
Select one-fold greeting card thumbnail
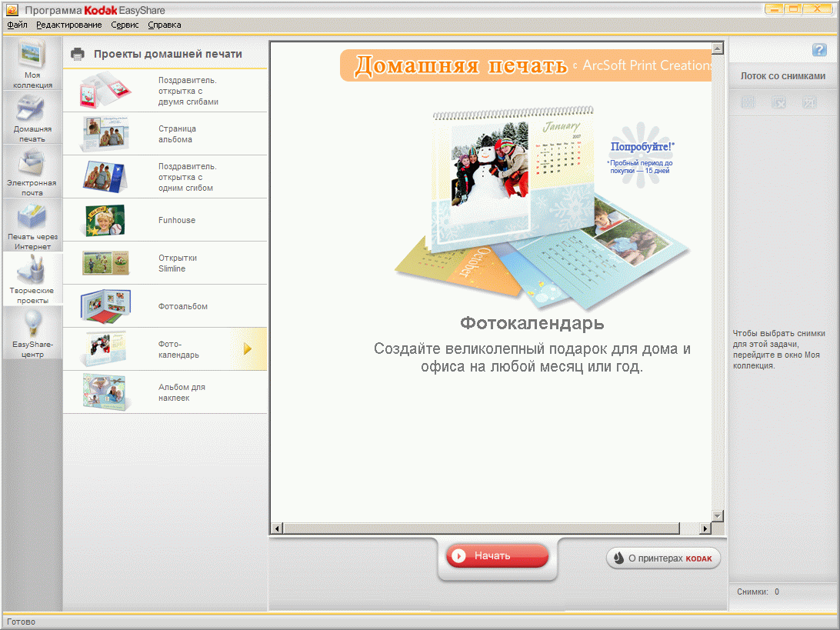(x=105, y=176)
